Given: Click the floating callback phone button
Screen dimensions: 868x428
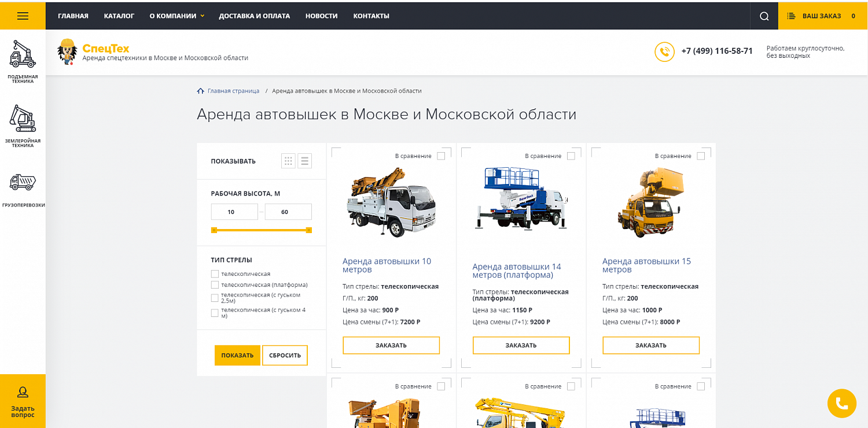Looking at the screenshot, I should coord(841,403).
